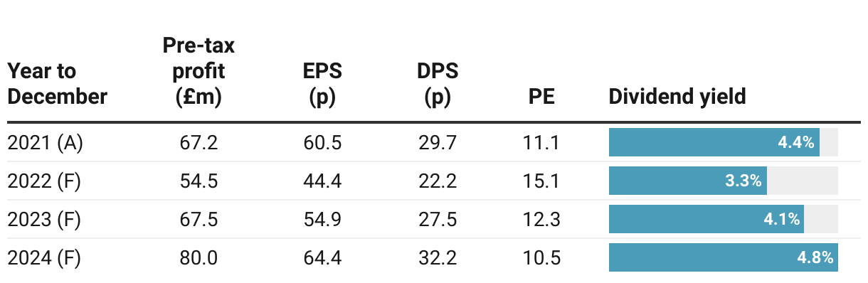Select the 2023 (F) row label
This screenshot has height=283, width=868.
[44, 219]
